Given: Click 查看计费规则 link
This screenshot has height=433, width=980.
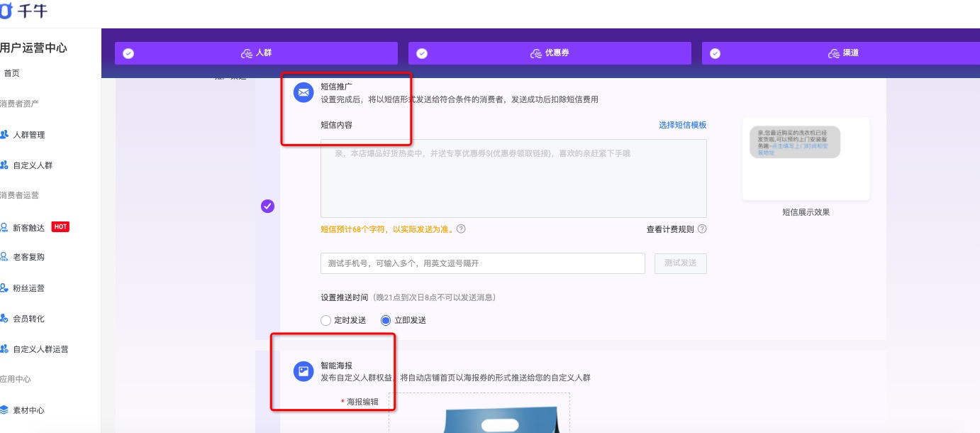Looking at the screenshot, I should click(670, 229).
